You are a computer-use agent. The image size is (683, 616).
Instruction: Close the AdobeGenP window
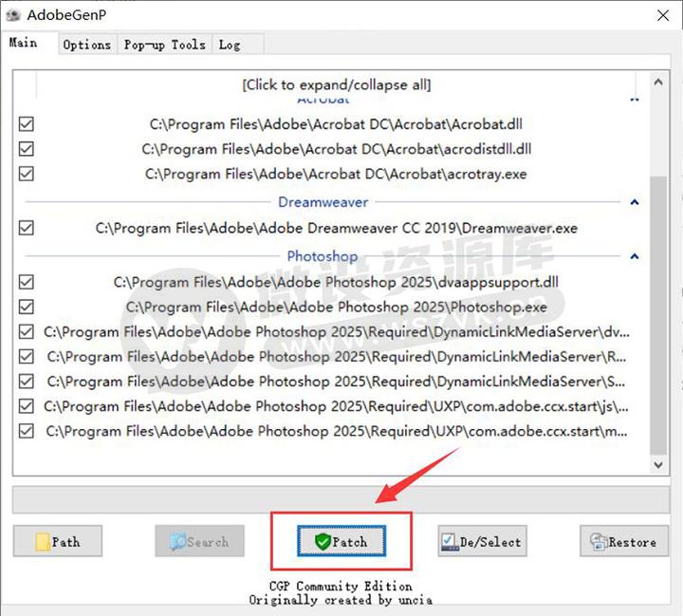663,15
